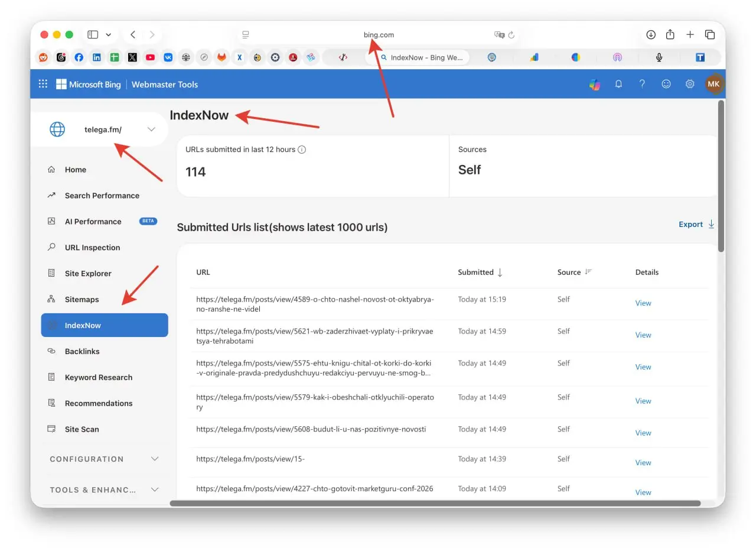Open the MK account avatar
756x548 pixels.
point(713,84)
